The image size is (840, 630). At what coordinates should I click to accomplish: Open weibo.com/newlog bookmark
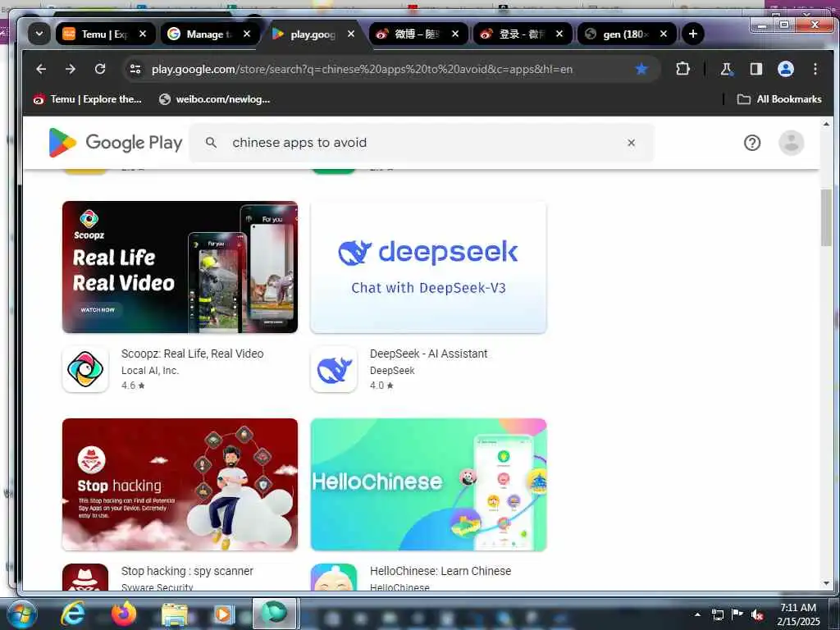pyautogui.click(x=215, y=99)
